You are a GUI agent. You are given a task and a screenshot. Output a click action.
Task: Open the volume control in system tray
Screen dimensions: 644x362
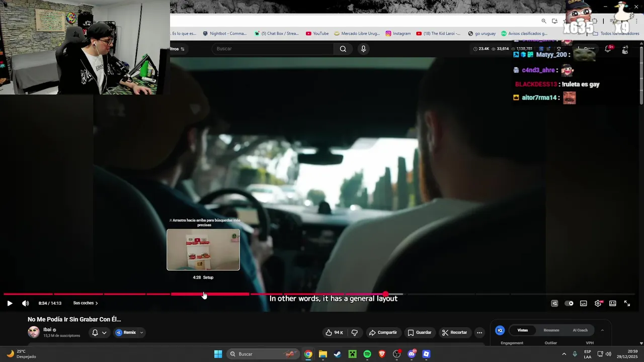click(608, 354)
